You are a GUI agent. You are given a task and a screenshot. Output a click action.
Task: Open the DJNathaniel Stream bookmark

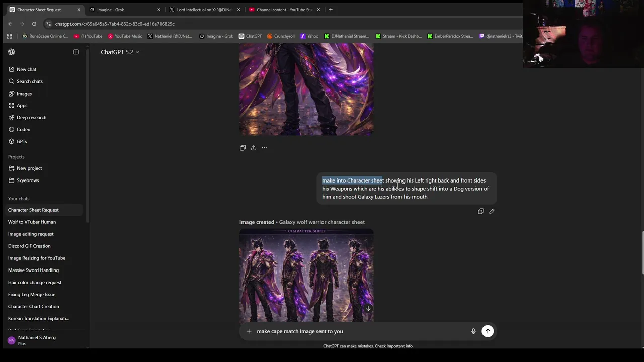click(x=347, y=36)
